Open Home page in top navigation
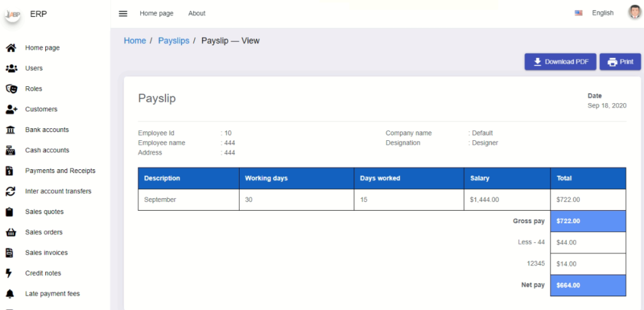 click(157, 14)
